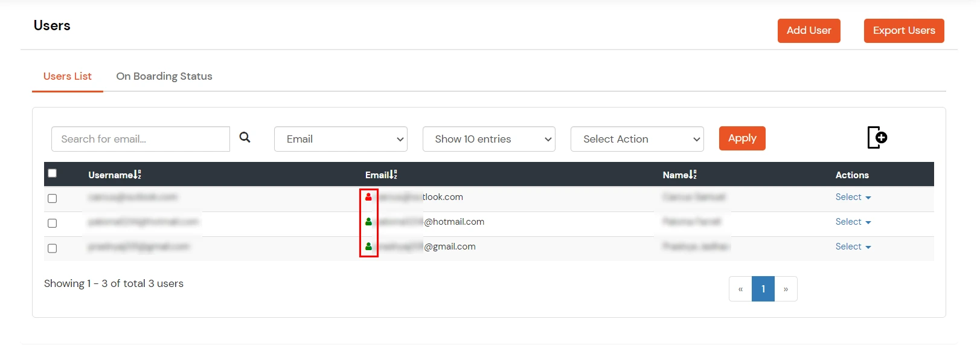Open the Select Action dropdown
Viewport: 980px width, 345px height.
[x=637, y=139]
